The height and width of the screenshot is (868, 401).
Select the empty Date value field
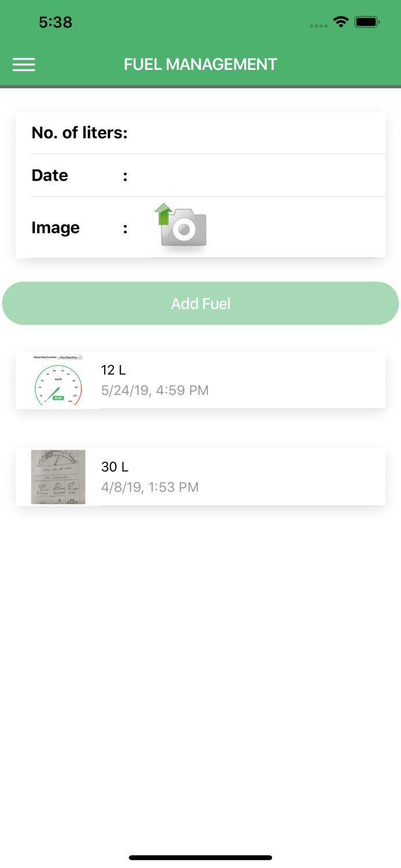point(255,175)
